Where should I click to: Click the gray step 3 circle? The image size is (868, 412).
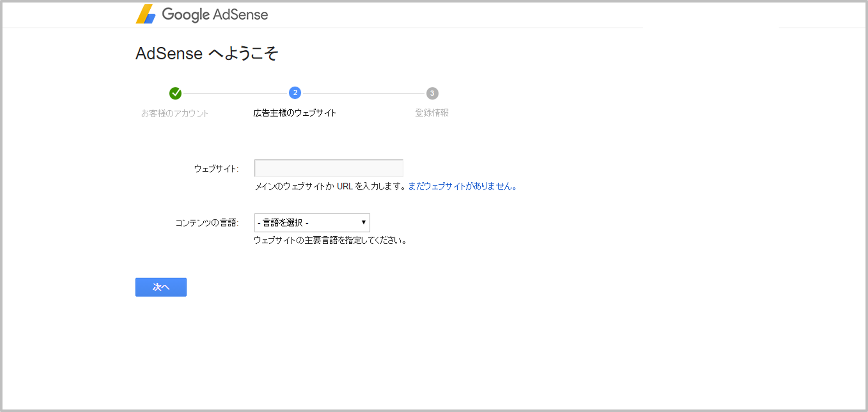pos(432,93)
